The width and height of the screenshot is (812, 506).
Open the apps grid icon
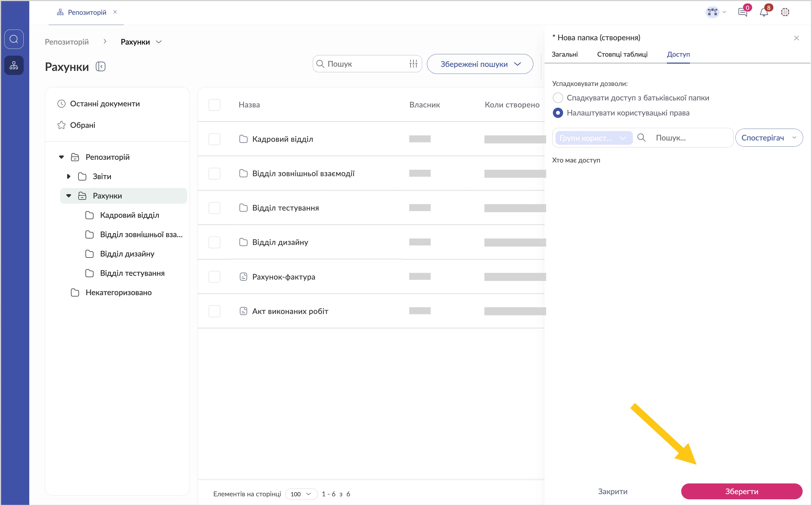coord(785,13)
